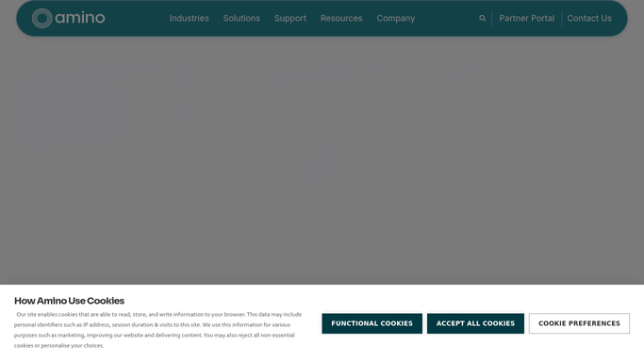Open Cookie Preferences
Viewport: 644px width, 362px height.
(579, 323)
